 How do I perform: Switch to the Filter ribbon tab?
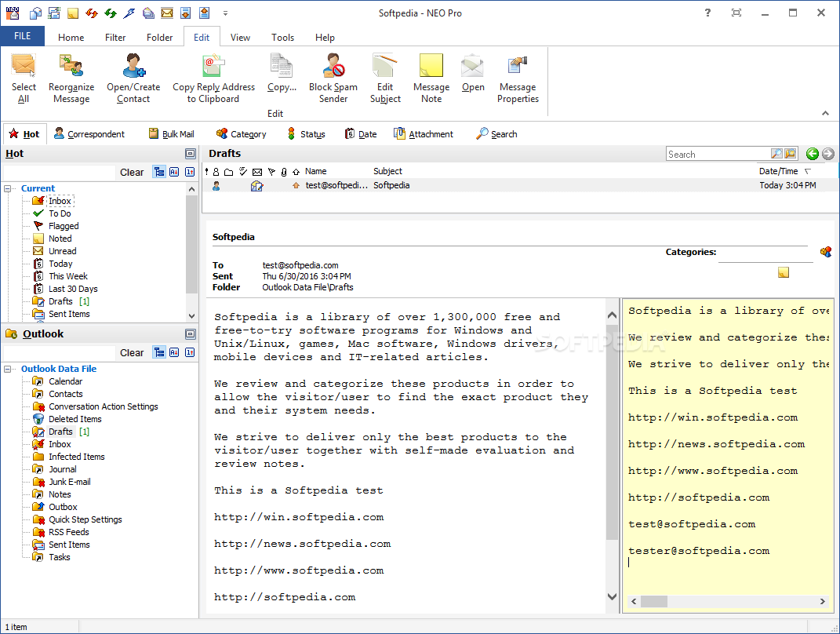coord(115,38)
